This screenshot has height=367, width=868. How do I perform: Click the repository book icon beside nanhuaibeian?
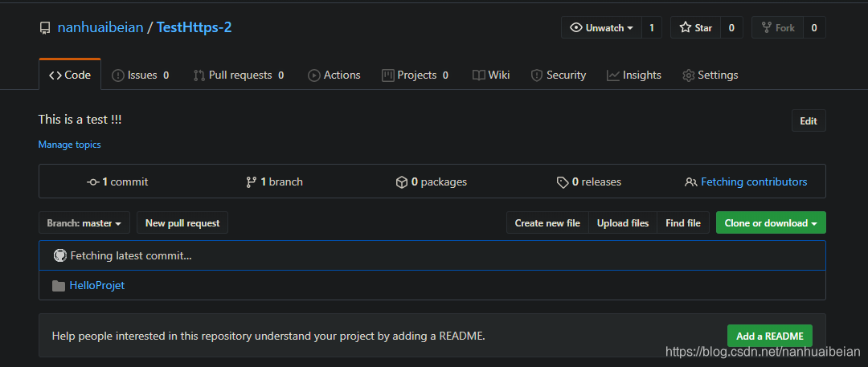pyautogui.click(x=45, y=28)
